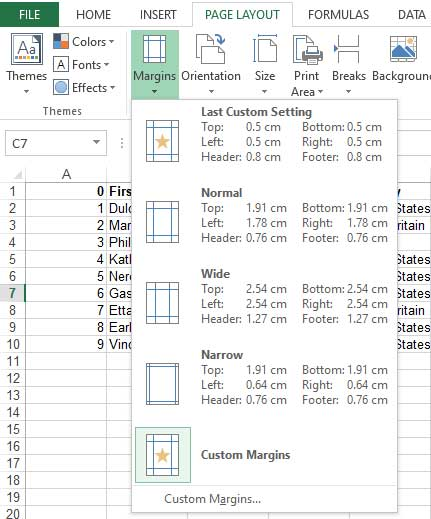
Task: Click the formula bar handle dots
Action: point(122,143)
